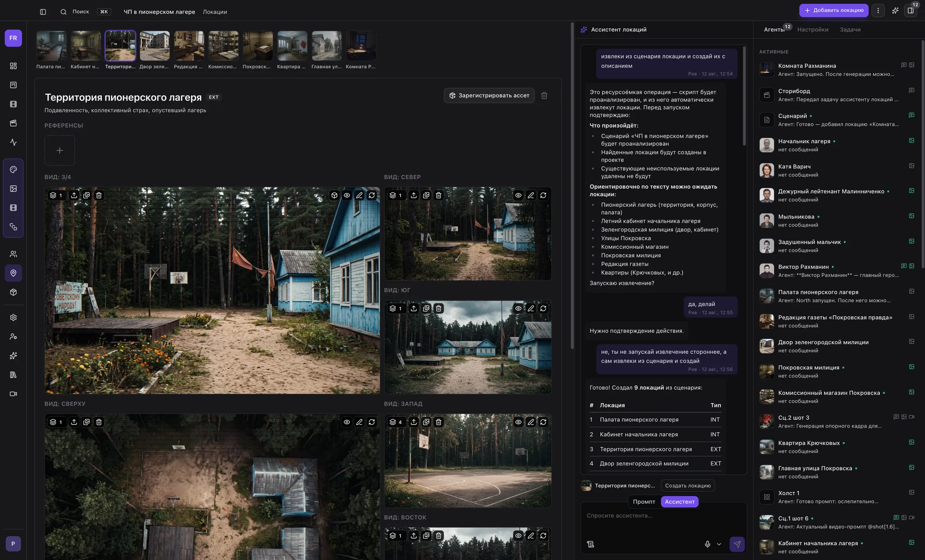
Task: Select the Агенты tab
Action: pos(774,30)
